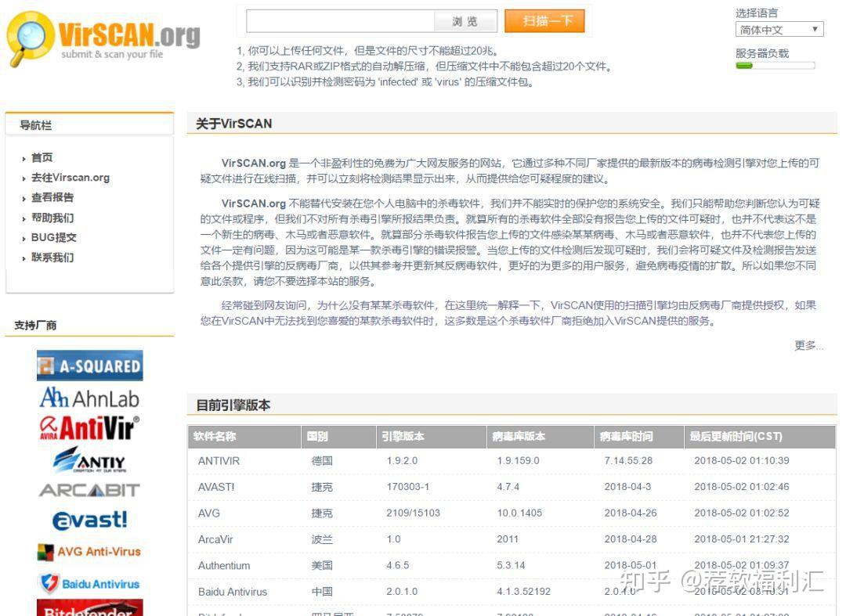Open 帮助我们 navigation link

pos(52,218)
